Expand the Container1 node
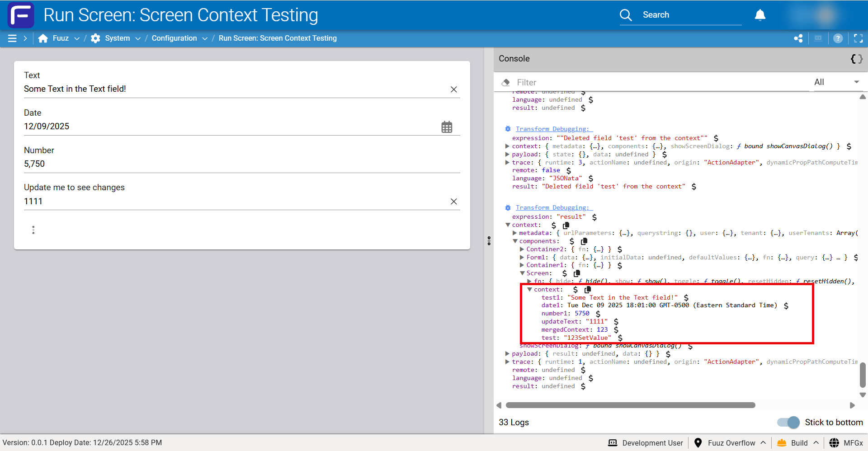Image resolution: width=868 pixels, height=451 pixels. click(522, 265)
